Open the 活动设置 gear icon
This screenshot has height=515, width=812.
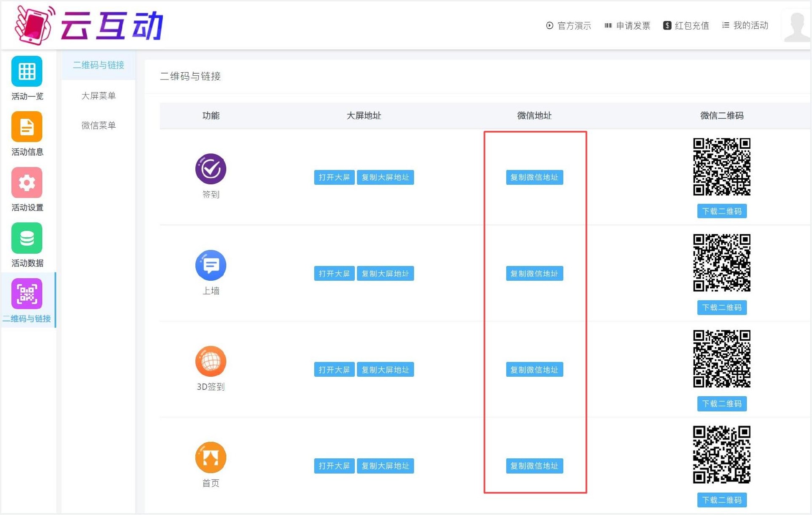pyautogui.click(x=27, y=182)
